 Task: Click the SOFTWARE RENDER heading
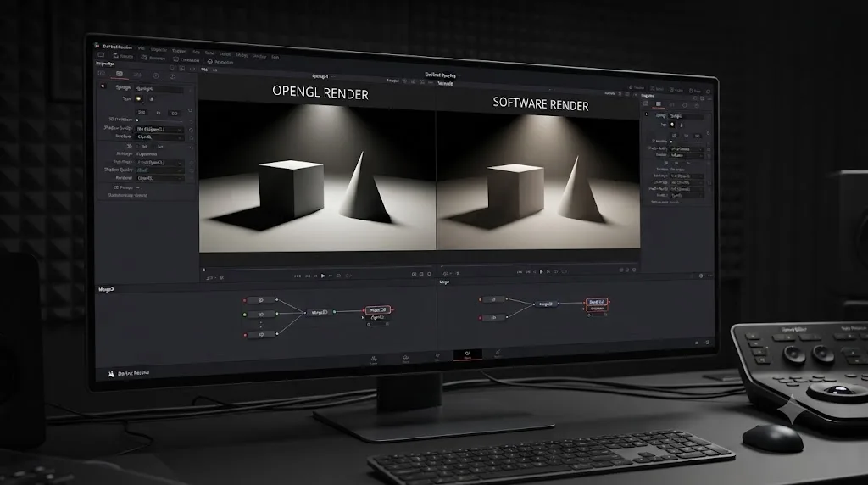click(x=541, y=104)
